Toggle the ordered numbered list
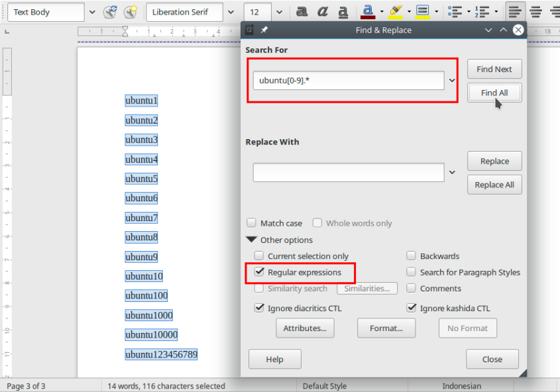This screenshot has width=560, height=392. (483, 11)
